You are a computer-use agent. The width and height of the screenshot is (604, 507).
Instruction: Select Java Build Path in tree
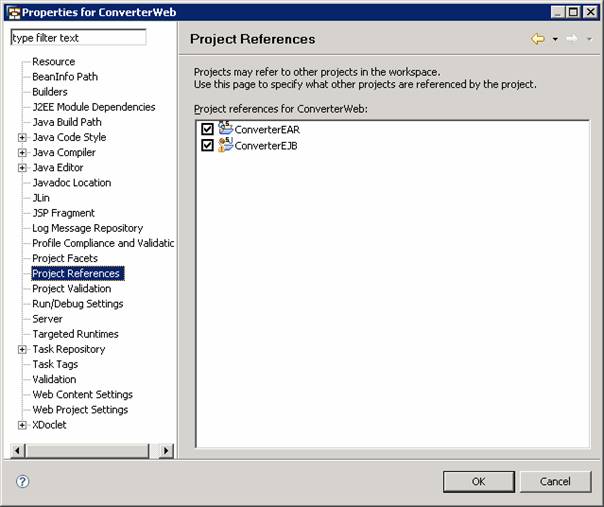66,122
